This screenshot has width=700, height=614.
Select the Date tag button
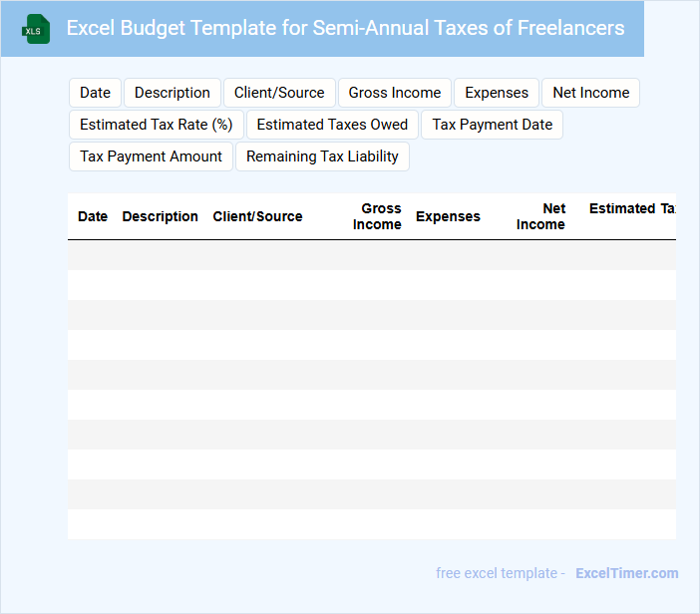click(x=95, y=93)
